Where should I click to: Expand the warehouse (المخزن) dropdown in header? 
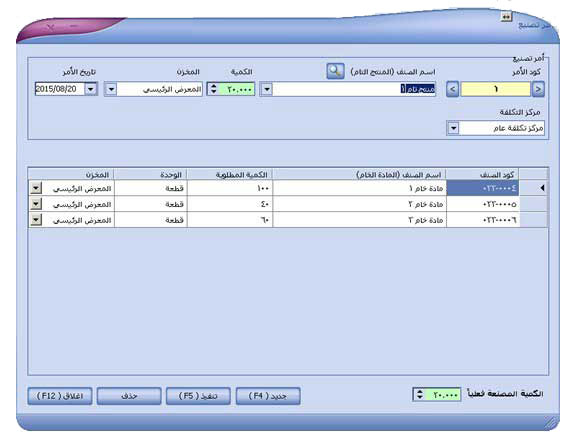tap(111, 89)
